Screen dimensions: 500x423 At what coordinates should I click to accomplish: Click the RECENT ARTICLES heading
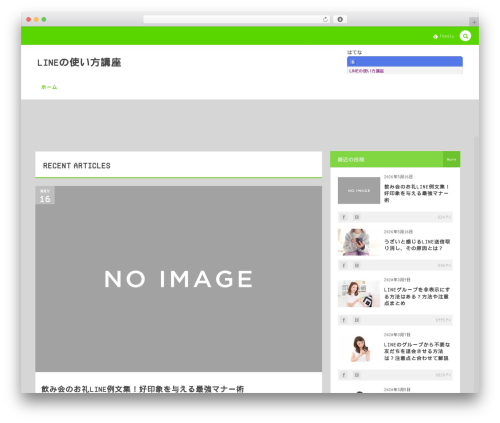pyautogui.click(x=77, y=166)
